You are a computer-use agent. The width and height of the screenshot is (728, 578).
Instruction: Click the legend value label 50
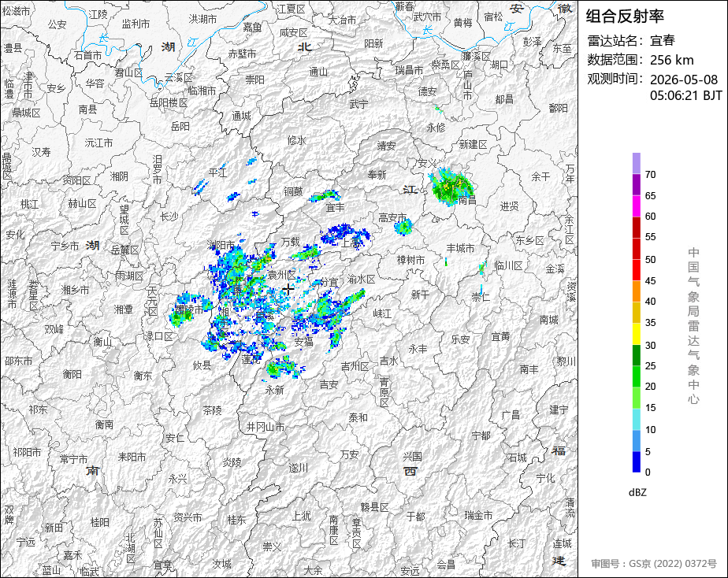pyautogui.click(x=651, y=259)
